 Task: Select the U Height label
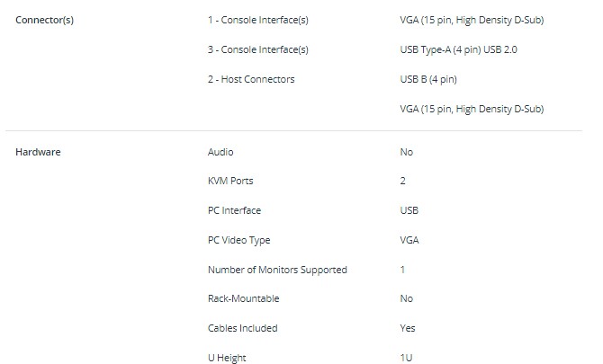[227, 358]
